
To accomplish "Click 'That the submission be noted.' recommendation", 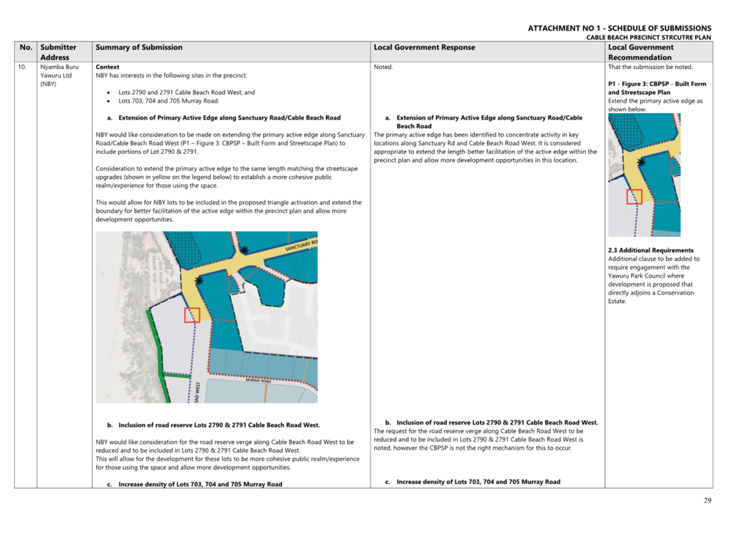I will tap(650, 67).
